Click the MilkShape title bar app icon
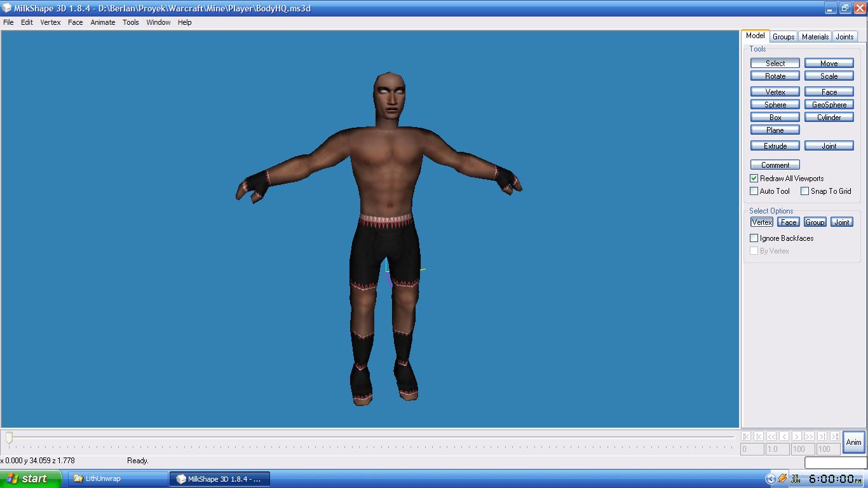This screenshot has width=868, height=488. point(6,8)
